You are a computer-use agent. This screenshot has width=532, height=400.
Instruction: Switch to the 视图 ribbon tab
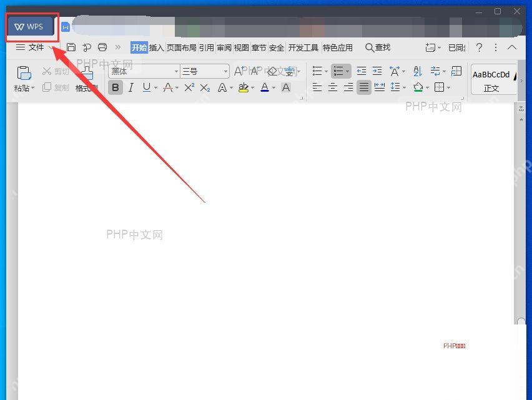pos(242,47)
